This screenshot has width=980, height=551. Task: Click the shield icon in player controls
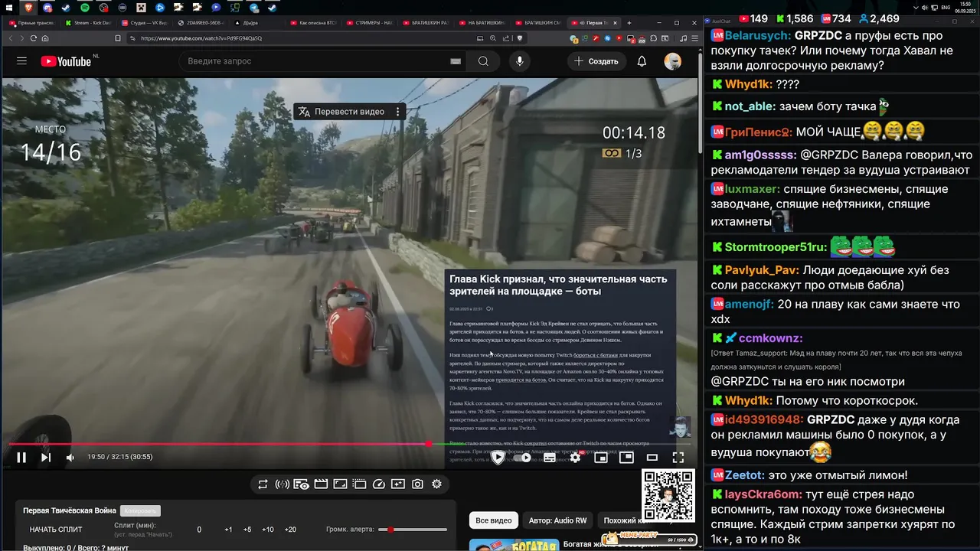(498, 458)
